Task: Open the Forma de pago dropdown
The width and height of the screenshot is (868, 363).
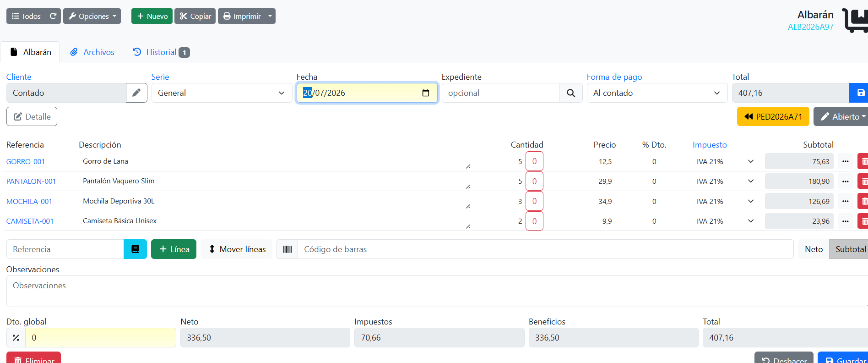Action: click(x=657, y=93)
